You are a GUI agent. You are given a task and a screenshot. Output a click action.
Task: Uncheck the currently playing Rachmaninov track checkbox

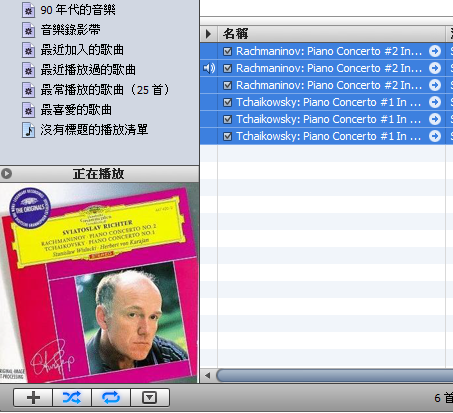(227, 68)
